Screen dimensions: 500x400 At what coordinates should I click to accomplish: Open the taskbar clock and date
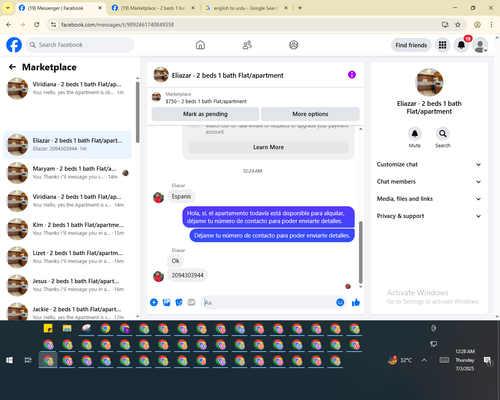coord(465,360)
